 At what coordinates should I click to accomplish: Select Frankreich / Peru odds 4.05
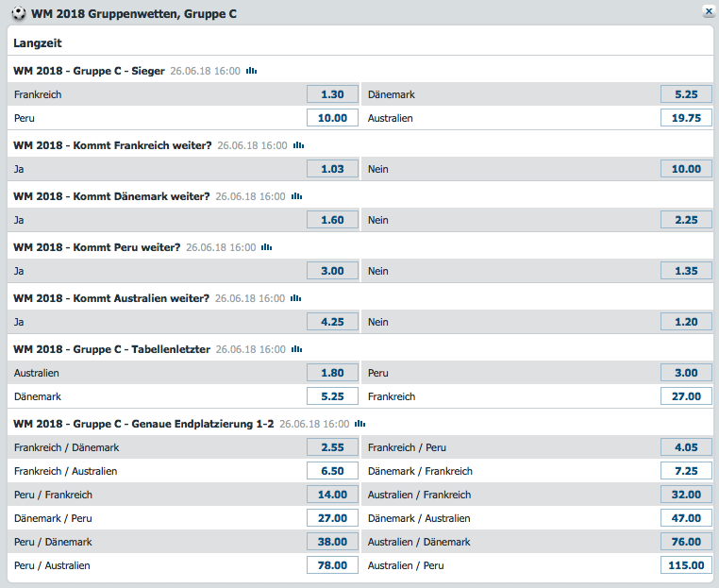[686, 447]
